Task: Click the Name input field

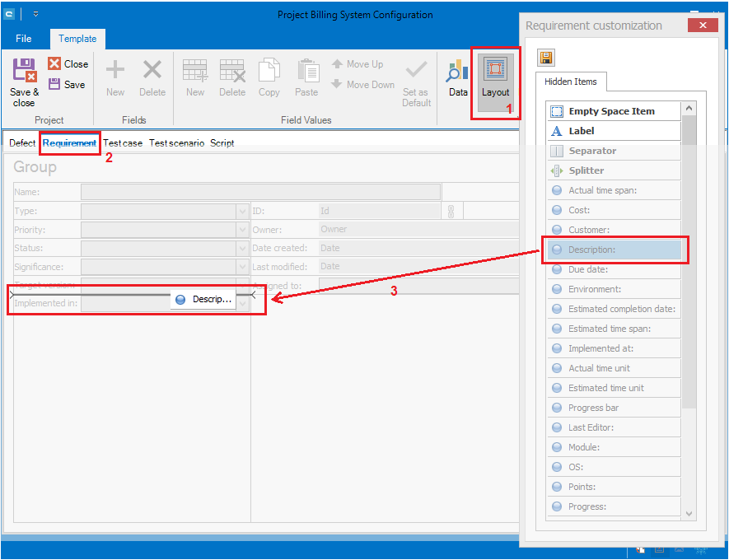Action: (260, 192)
